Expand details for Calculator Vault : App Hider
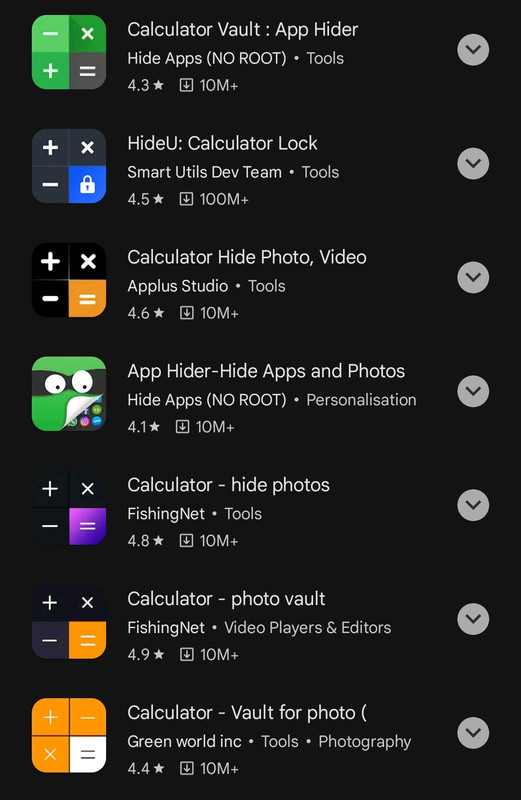521x800 pixels. click(473, 49)
